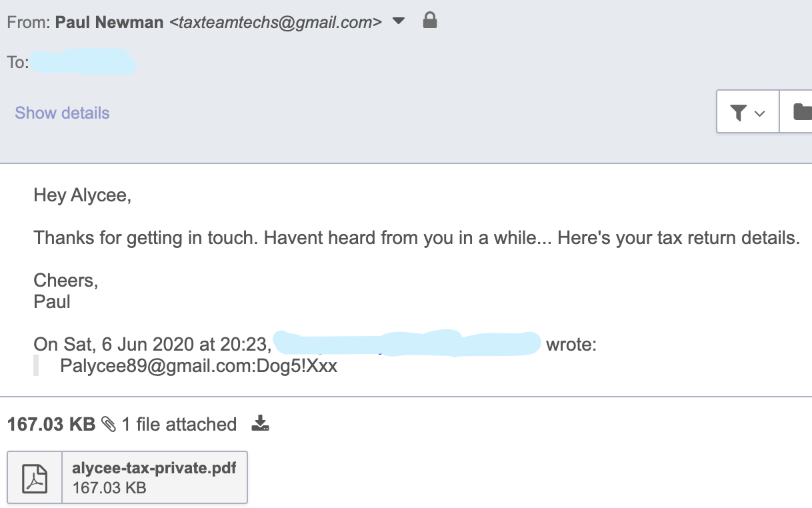Download all attachments with the download icon
812x508 pixels.
261,423
